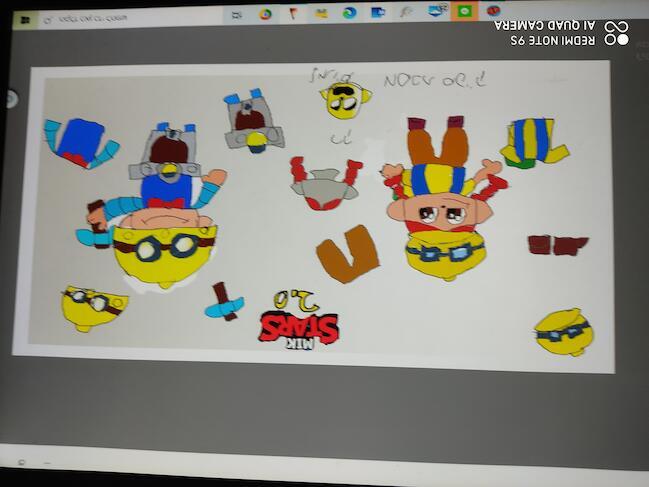Click the small yellow face near handwriting

click(345, 99)
